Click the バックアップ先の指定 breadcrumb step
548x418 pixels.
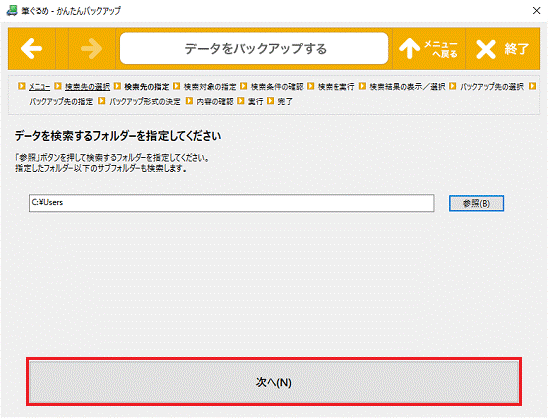(61, 102)
